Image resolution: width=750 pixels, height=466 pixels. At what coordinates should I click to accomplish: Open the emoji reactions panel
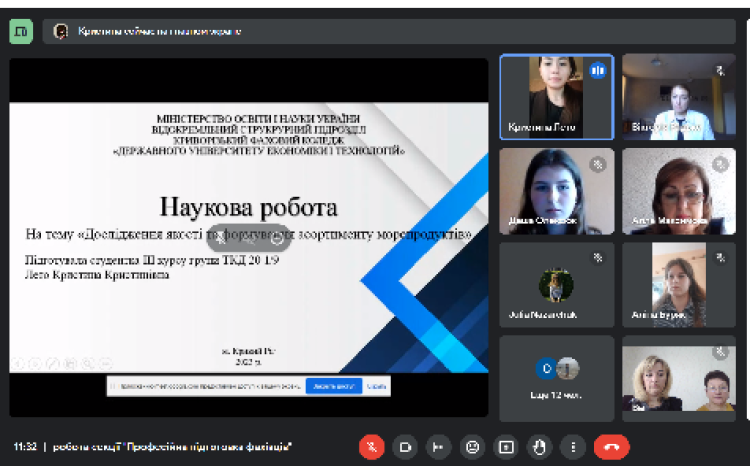[x=472, y=447]
